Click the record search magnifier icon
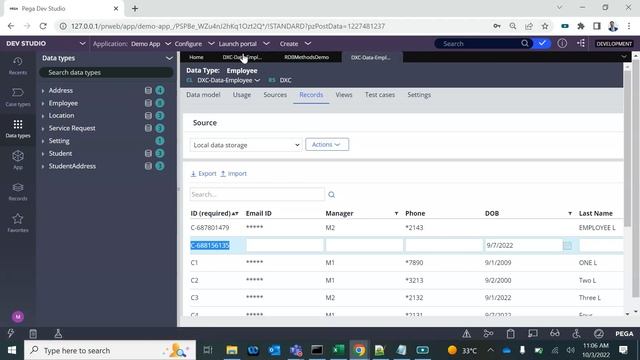 tap(331, 195)
